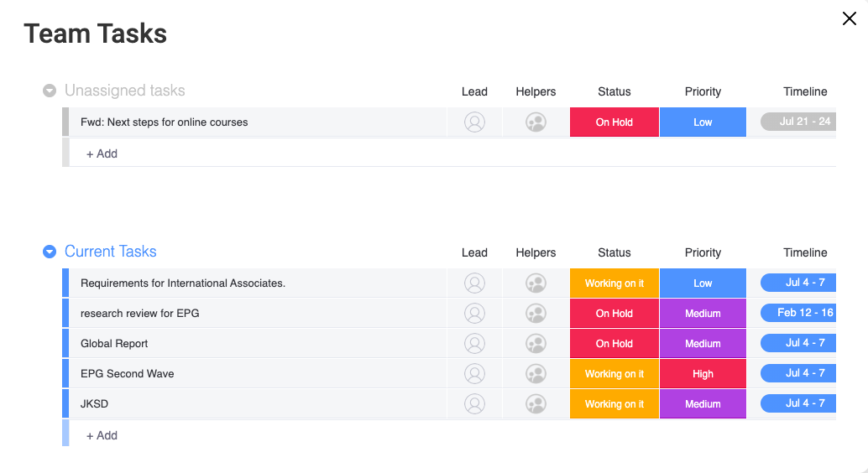Image resolution: width=868 pixels, height=473 pixels.
Task: Add helpers to Requirements for International Associates
Action: click(536, 283)
